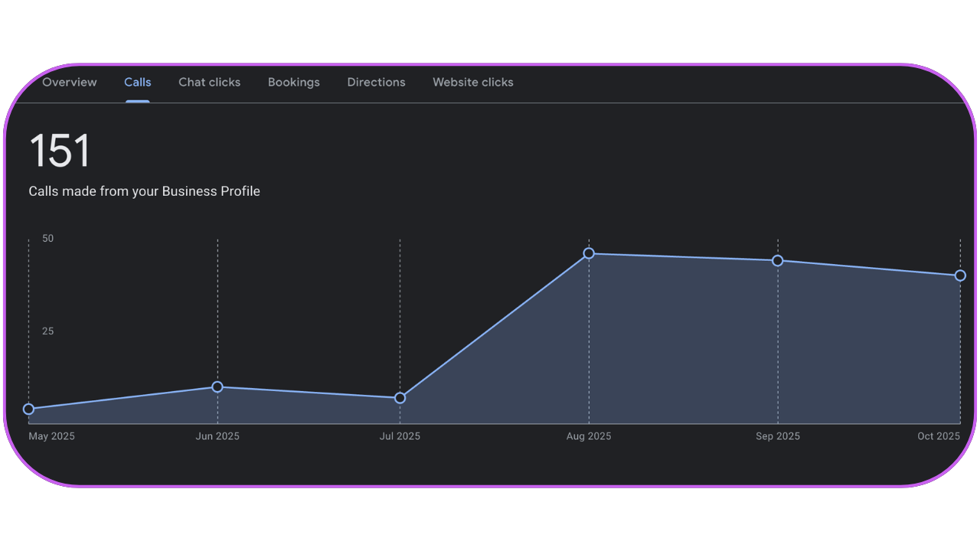Click the Jun 2025 axis label
980x551 pixels.
(217, 436)
